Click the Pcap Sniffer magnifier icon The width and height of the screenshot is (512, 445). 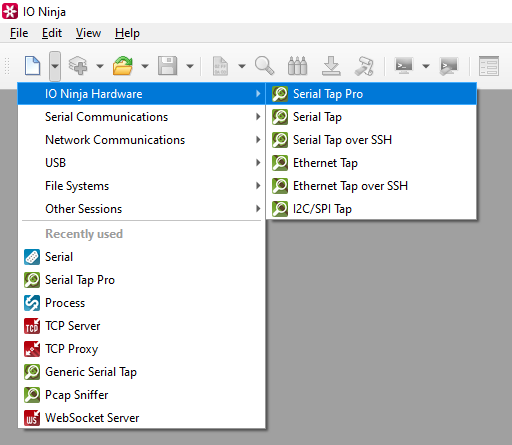[x=32, y=395]
